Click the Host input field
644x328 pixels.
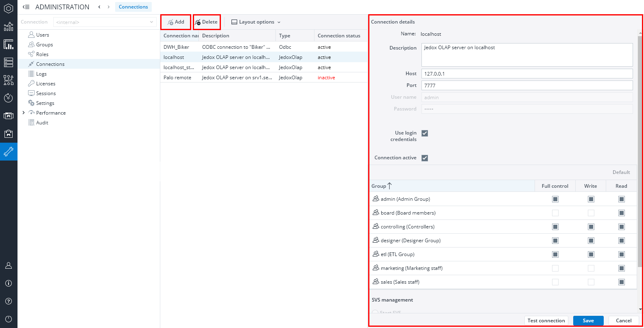point(527,74)
